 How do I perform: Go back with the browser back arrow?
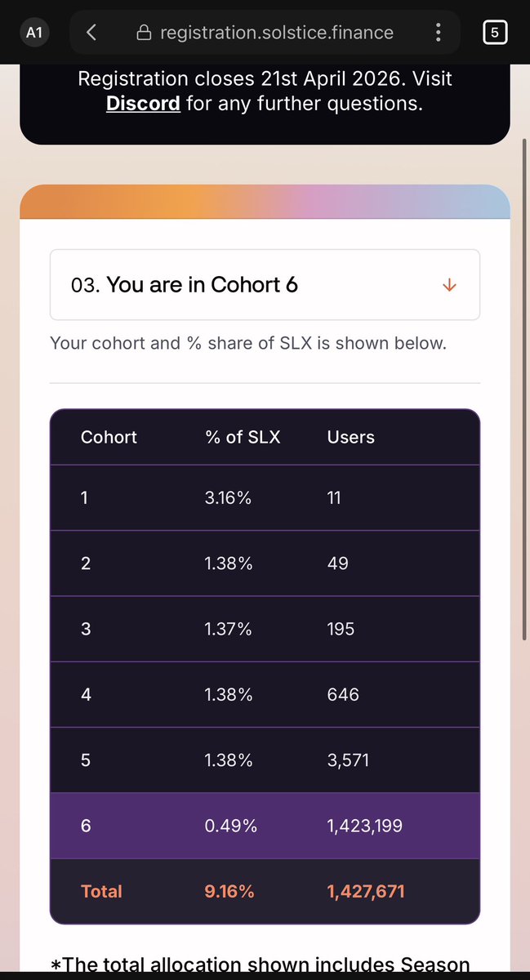(91, 33)
